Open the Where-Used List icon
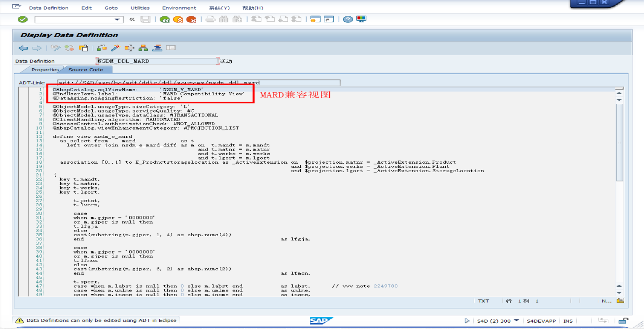 click(x=129, y=48)
